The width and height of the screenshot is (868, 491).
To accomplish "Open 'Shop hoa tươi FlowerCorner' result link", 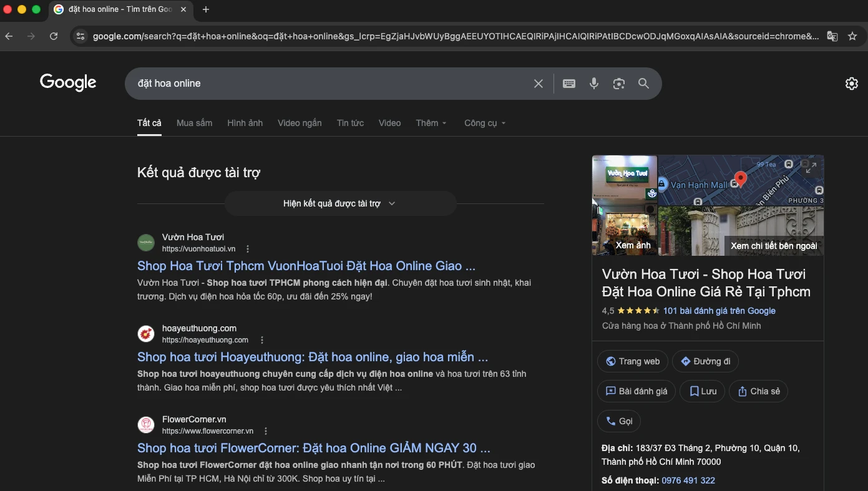I will click(x=314, y=448).
